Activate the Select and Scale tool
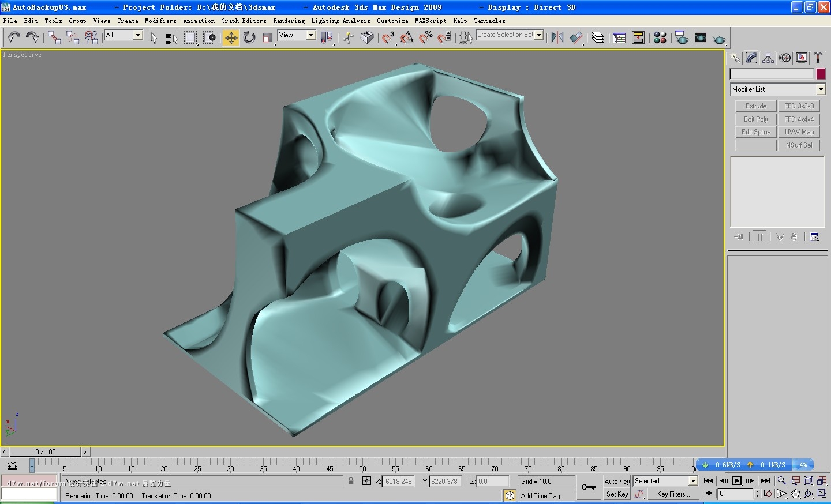 click(268, 37)
